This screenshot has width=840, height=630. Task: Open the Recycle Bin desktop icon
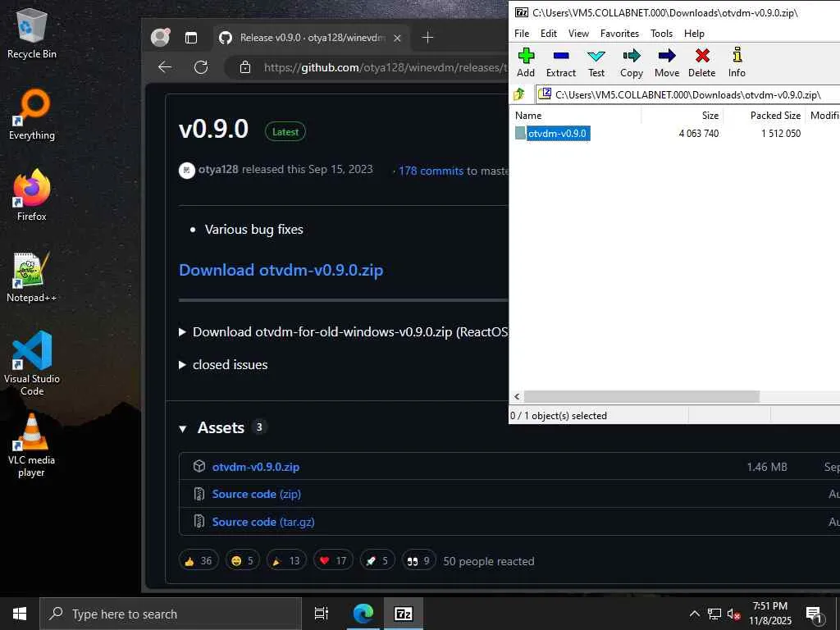(x=32, y=33)
